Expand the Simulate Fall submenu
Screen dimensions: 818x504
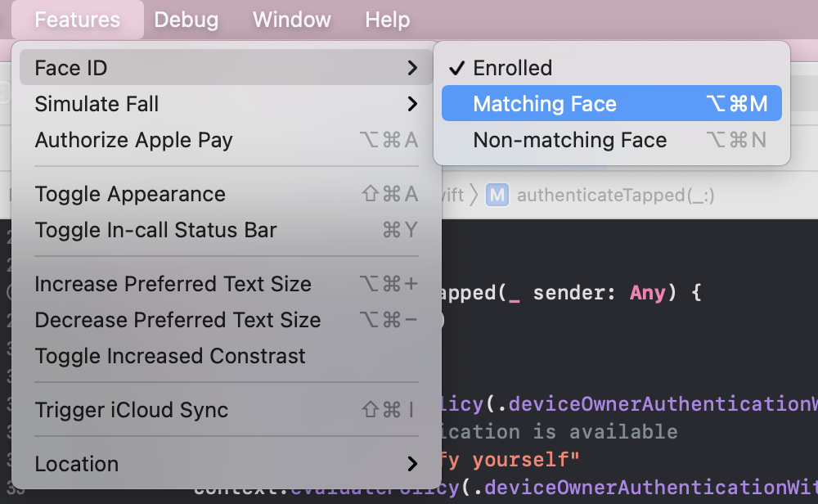(226, 104)
